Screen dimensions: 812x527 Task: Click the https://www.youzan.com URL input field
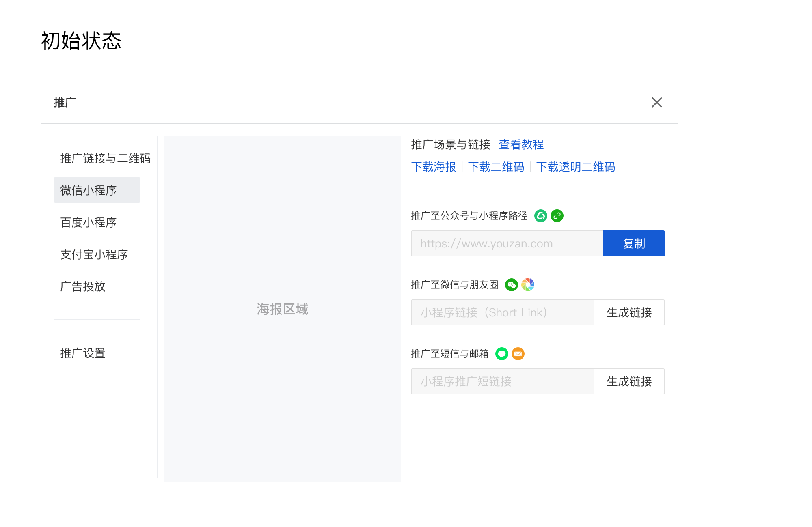(507, 243)
